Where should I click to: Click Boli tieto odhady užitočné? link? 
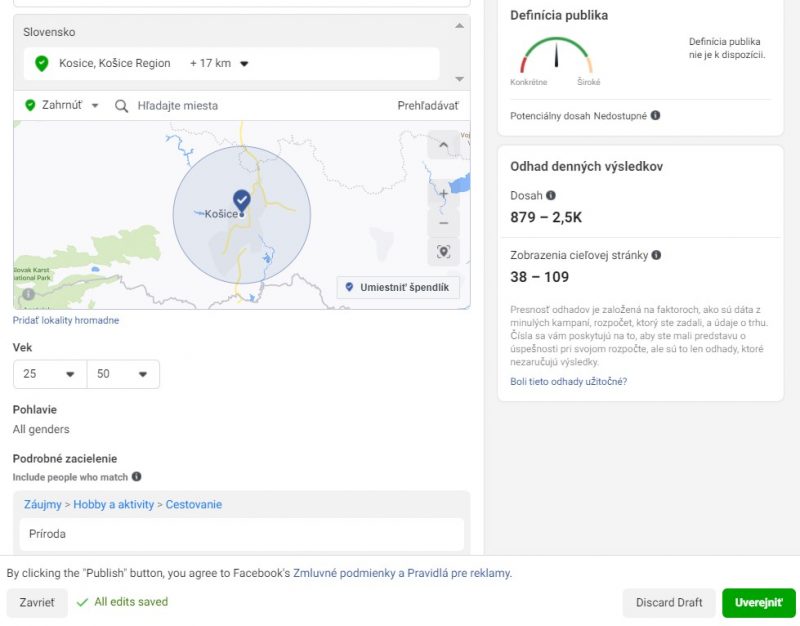(x=568, y=382)
